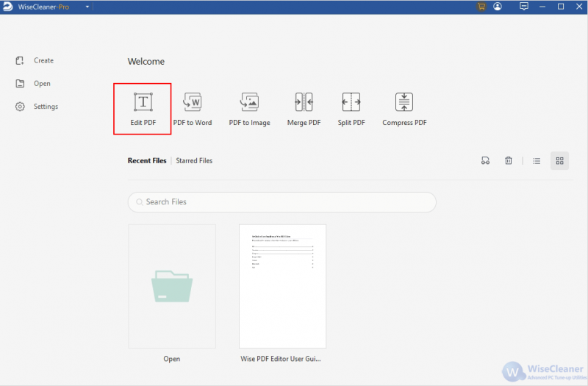The height and width of the screenshot is (386, 588).
Task: Open the Compress PDF tool
Action: 404,109
